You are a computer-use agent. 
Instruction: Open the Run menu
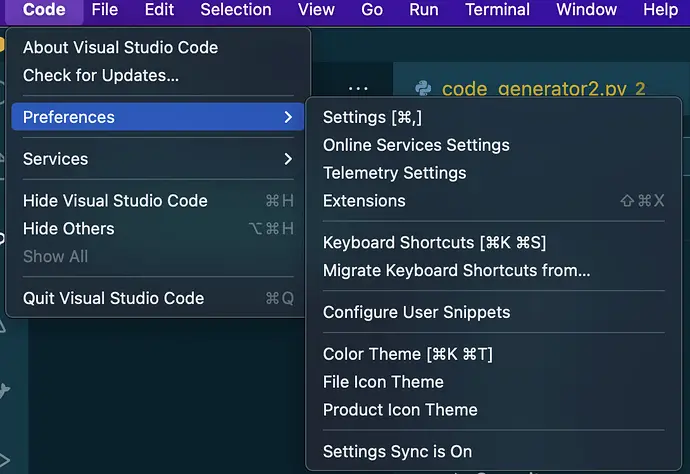click(x=424, y=10)
